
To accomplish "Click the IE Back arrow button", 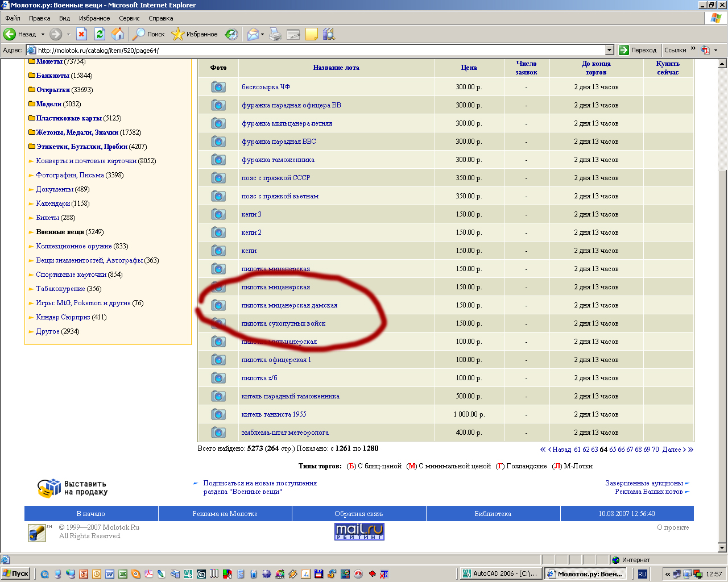I will 10,34.
